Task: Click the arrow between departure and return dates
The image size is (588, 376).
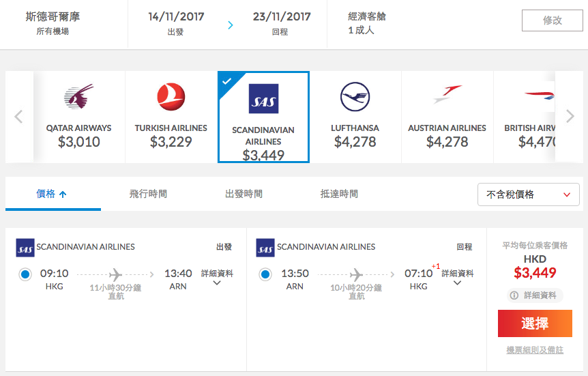Action: [x=231, y=25]
